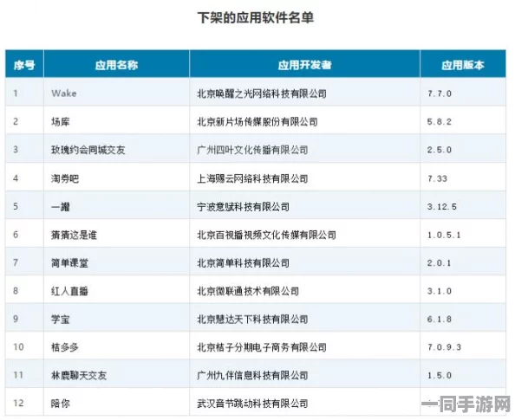This screenshot has width=515, height=420.
Task: Select the app name in row number 5
Action: point(60,206)
